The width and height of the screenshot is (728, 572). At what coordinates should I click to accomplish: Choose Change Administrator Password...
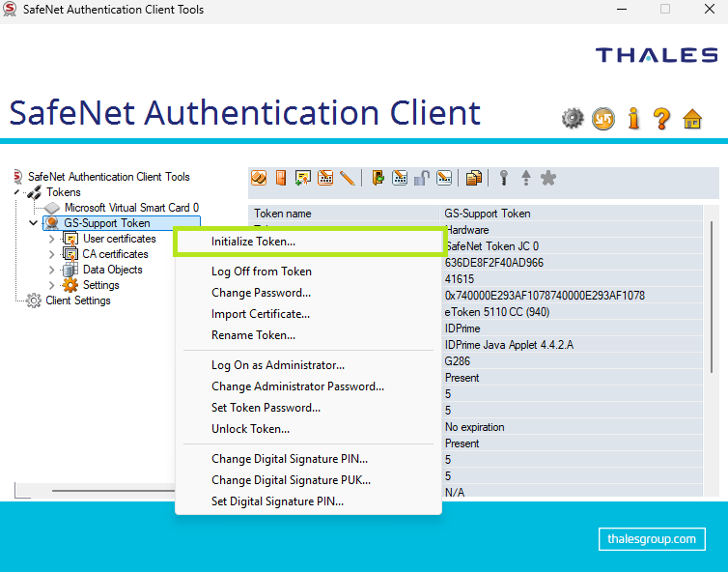click(x=308, y=386)
